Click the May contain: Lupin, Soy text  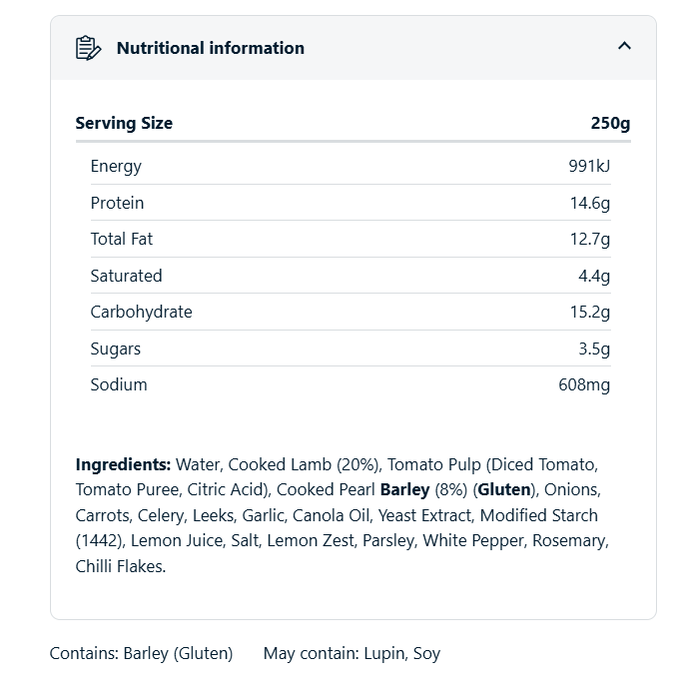(351, 653)
